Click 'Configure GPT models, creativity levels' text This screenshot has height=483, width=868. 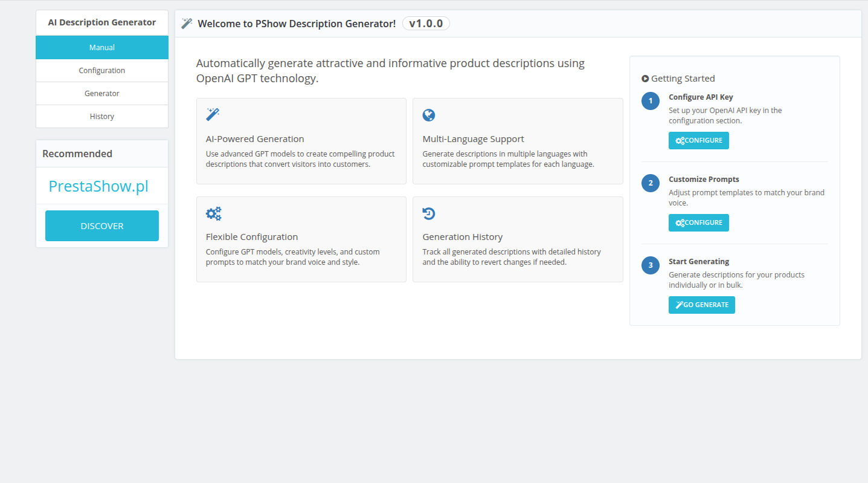click(x=293, y=257)
